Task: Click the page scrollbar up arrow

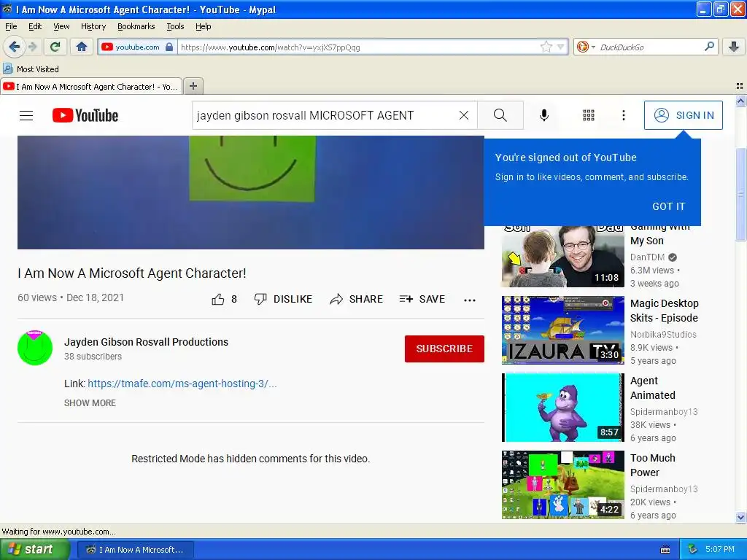Action: 740,101
